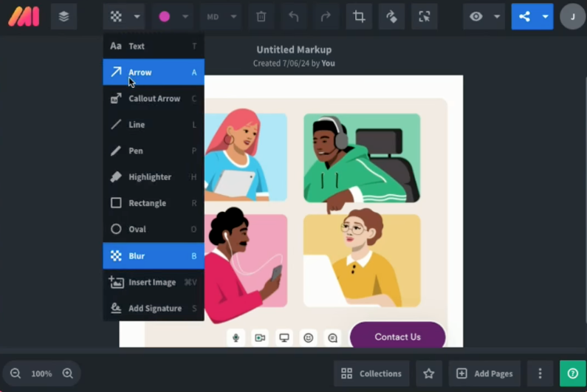Image resolution: width=587 pixels, height=392 pixels.
Task: Open the share options dropdown arrow
Action: [x=546, y=16]
